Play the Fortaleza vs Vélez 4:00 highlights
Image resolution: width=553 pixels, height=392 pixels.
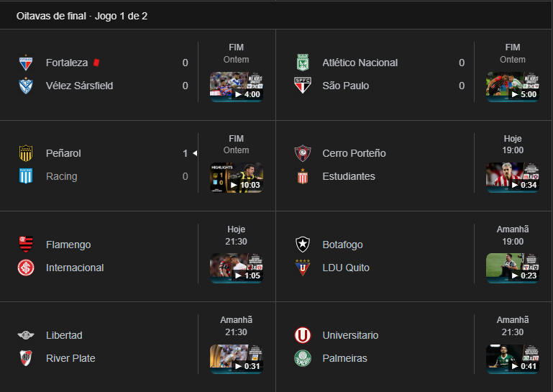237,87
